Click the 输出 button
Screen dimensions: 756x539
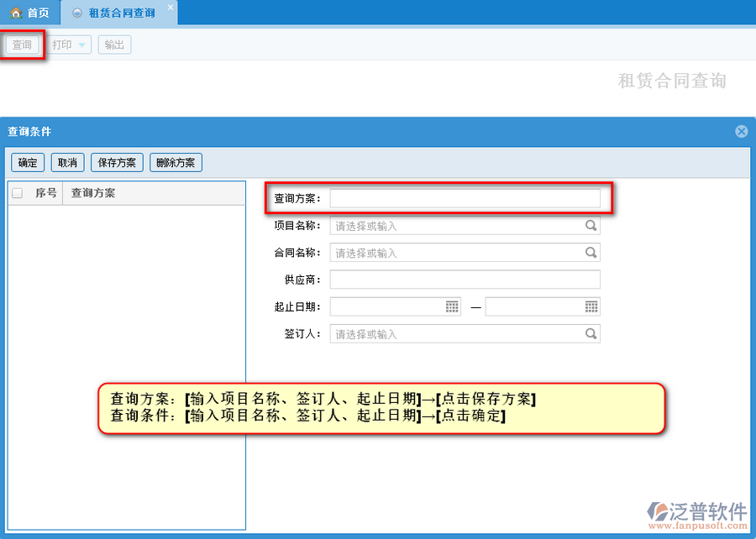tap(115, 44)
